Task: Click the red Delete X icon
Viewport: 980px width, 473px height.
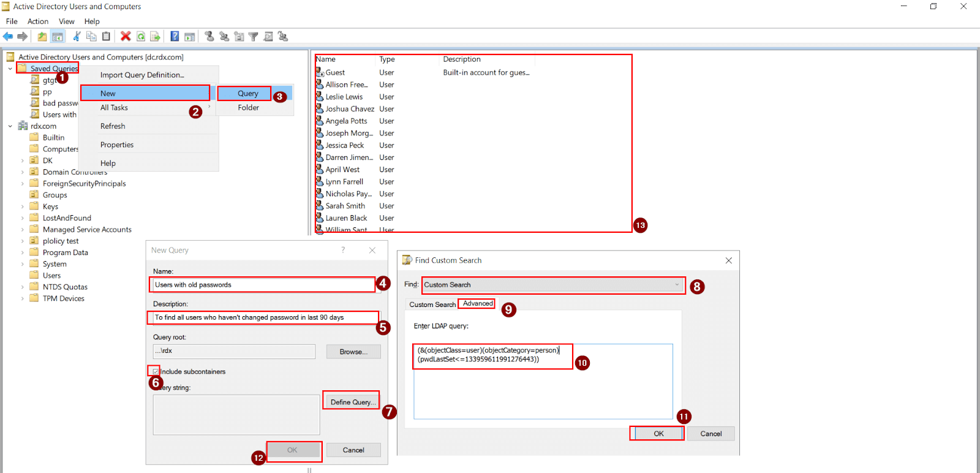Action: (126, 37)
